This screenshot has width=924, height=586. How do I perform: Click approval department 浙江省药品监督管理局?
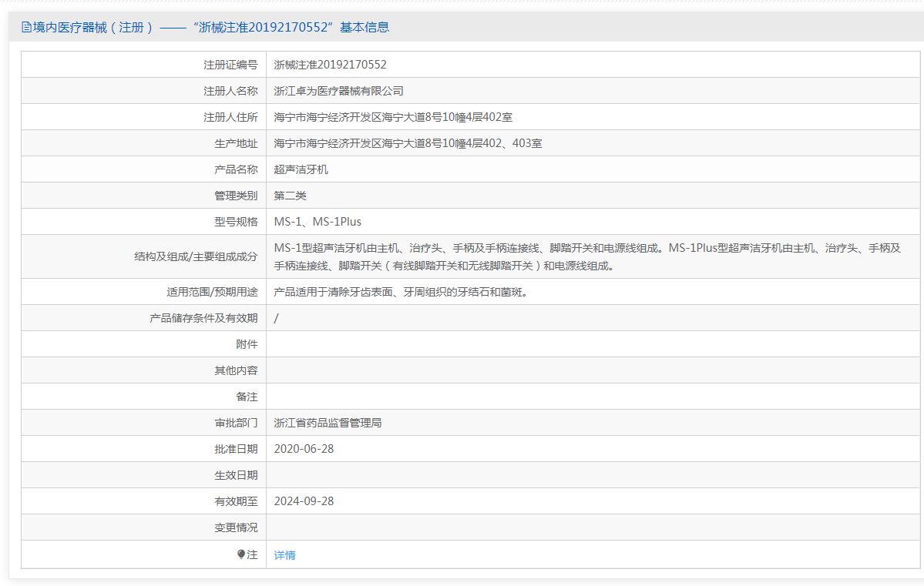[x=328, y=423]
